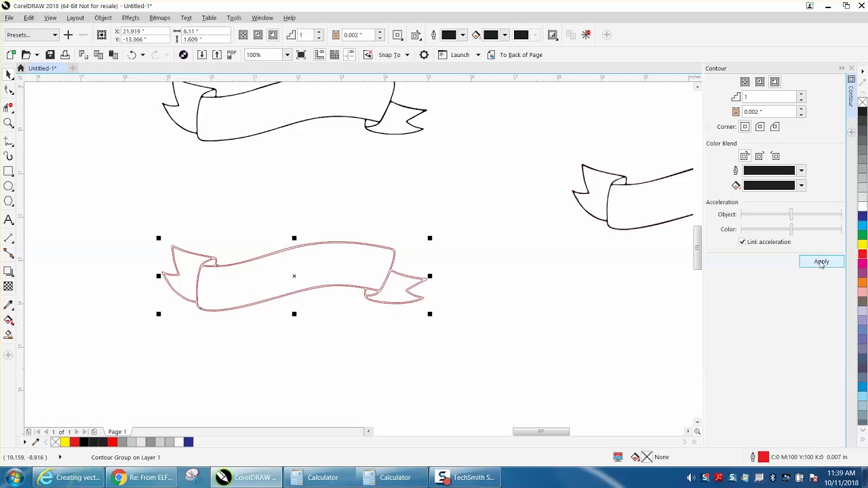This screenshot has height=488, width=868.
Task: Expand the Launch dropdown arrow
Action: (x=478, y=55)
